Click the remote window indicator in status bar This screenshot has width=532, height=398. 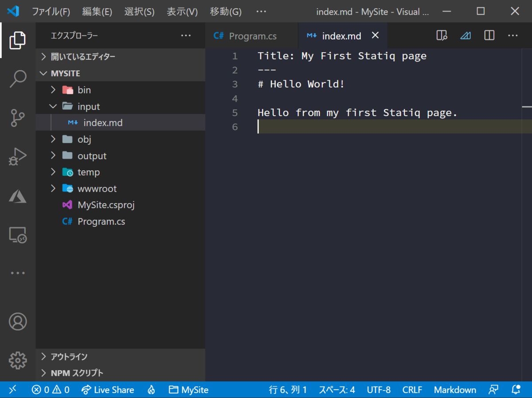(x=13, y=390)
